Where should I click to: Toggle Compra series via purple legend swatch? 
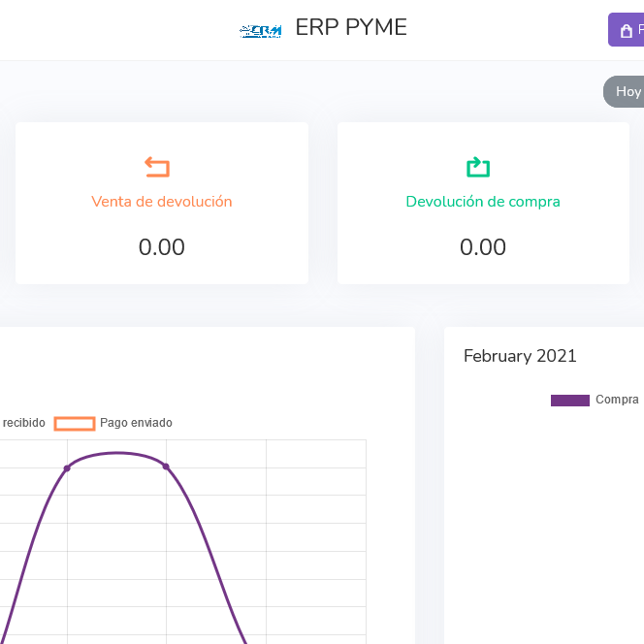570,400
